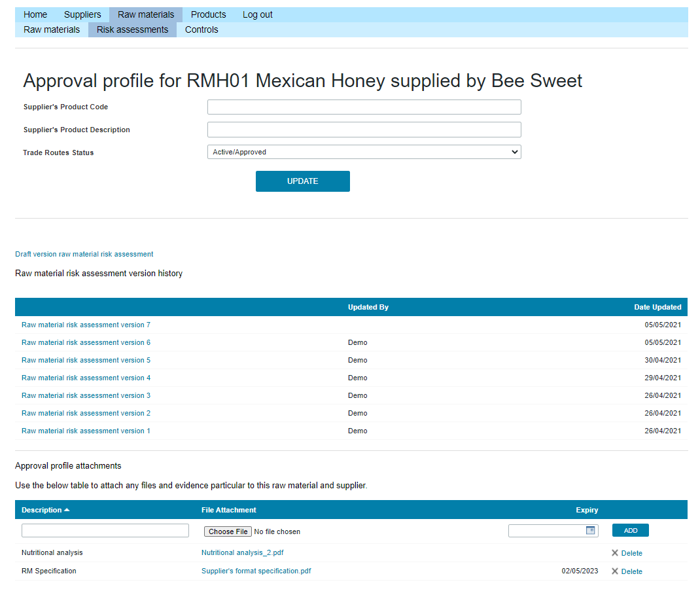Viewport: 700px width, 593px height.
Task: Click the Trade Routes Status label
Action: click(x=58, y=153)
